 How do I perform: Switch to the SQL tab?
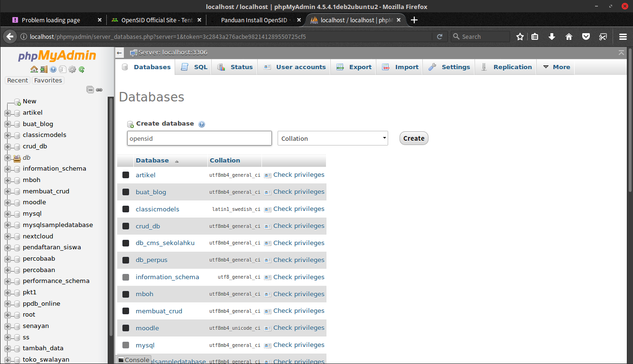tap(193, 67)
